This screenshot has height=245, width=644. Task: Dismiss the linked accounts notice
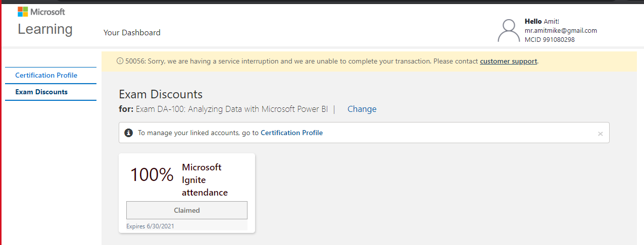point(600,134)
